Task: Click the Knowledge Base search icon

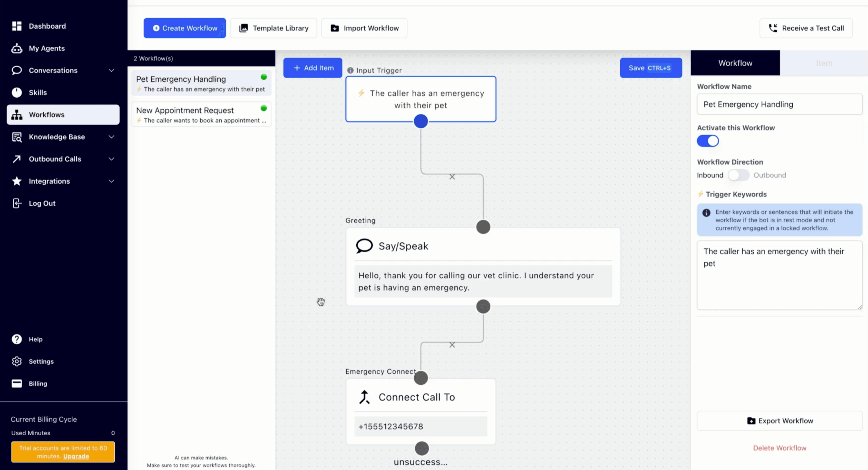Action: pyautogui.click(x=17, y=137)
